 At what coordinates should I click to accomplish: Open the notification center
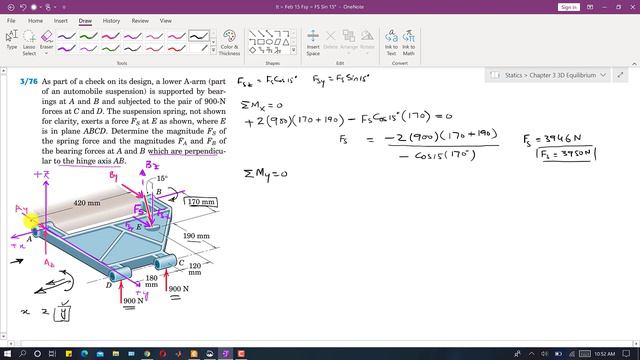(627, 353)
